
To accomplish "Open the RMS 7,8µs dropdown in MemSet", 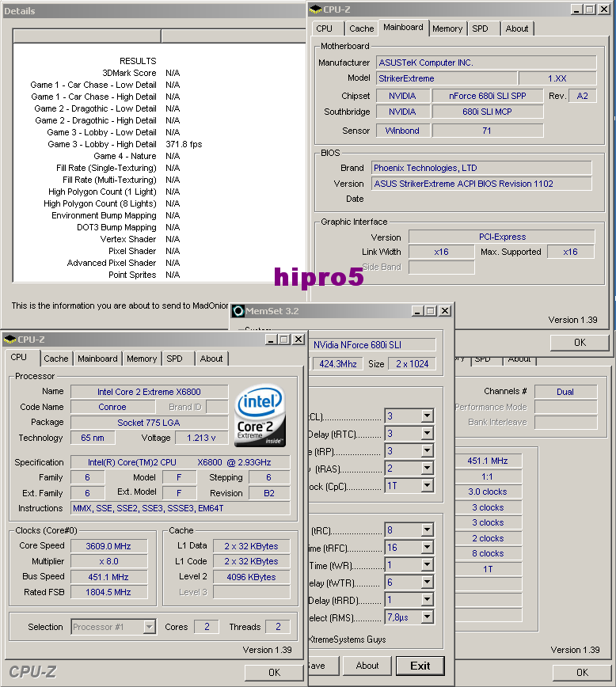I will click(427, 617).
